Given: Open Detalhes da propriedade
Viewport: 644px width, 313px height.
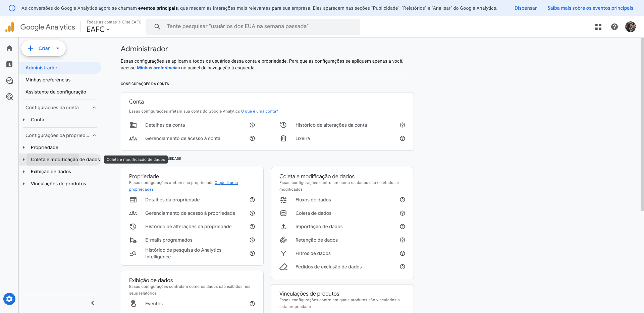Looking at the screenshot, I should coord(172,200).
